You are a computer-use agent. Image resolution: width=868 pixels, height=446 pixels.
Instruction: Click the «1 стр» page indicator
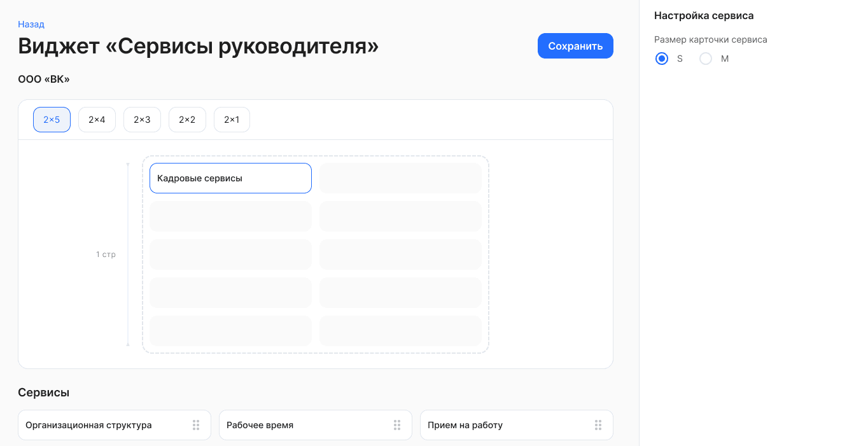point(106,254)
